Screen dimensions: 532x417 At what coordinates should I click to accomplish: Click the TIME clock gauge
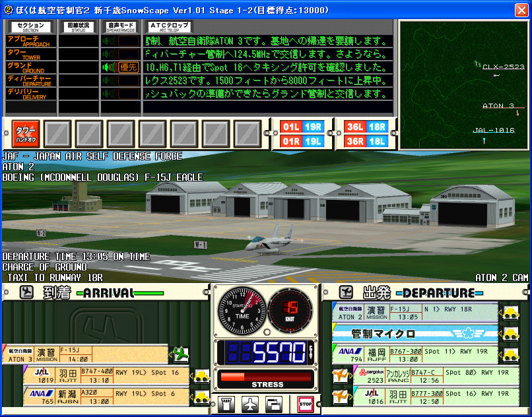tap(242, 311)
